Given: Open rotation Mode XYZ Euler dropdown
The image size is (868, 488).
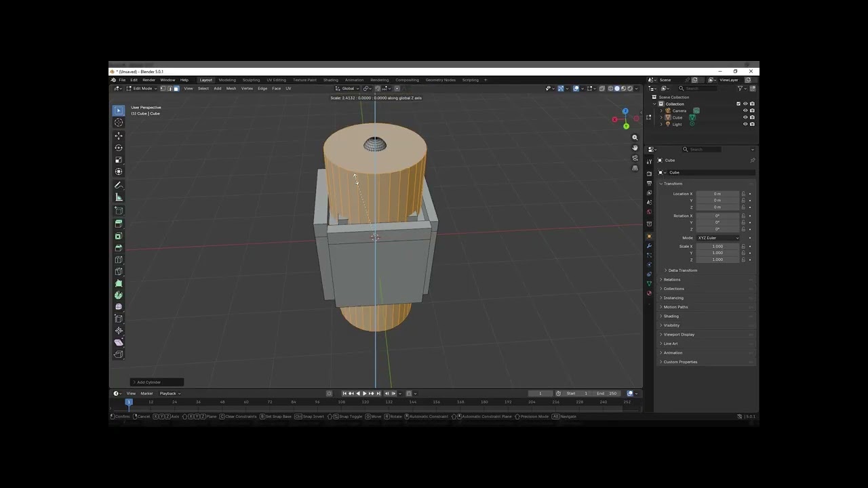Looking at the screenshot, I should (718, 238).
